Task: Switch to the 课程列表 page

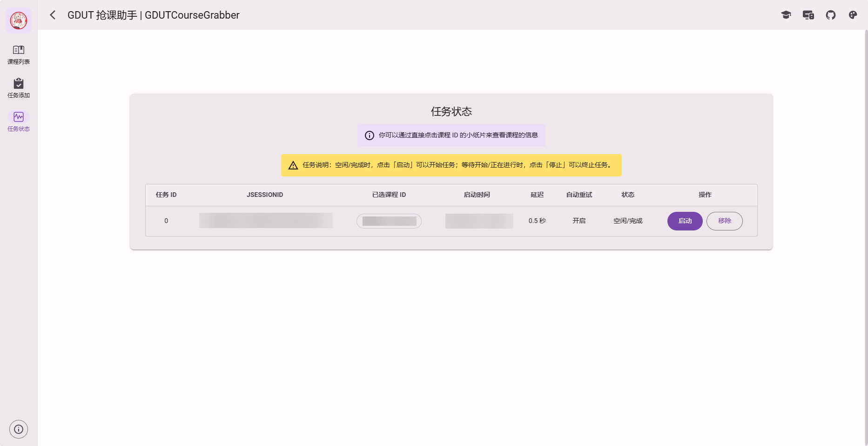Action: [x=19, y=54]
